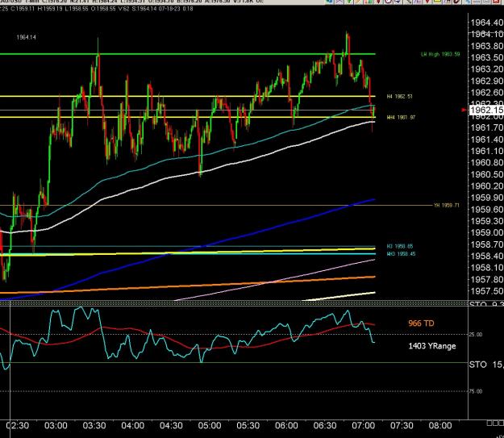This screenshot has height=438, width=504.
Task: Click the 1963.20 price axis value
Action: coord(487,69)
